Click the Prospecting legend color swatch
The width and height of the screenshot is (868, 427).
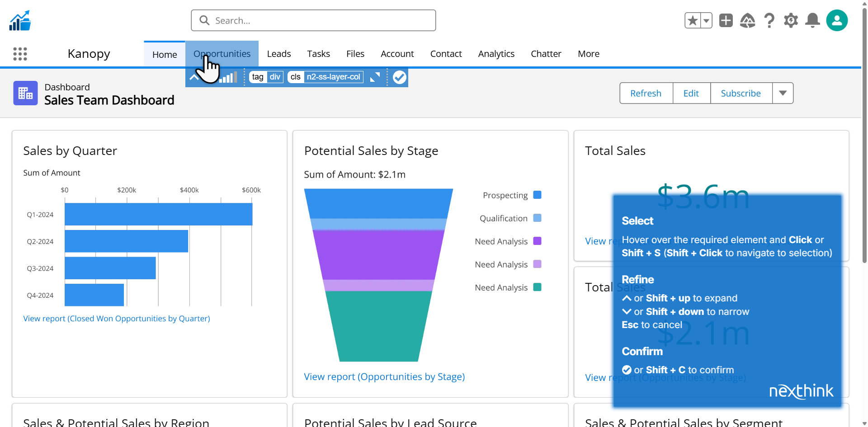pyautogui.click(x=537, y=195)
